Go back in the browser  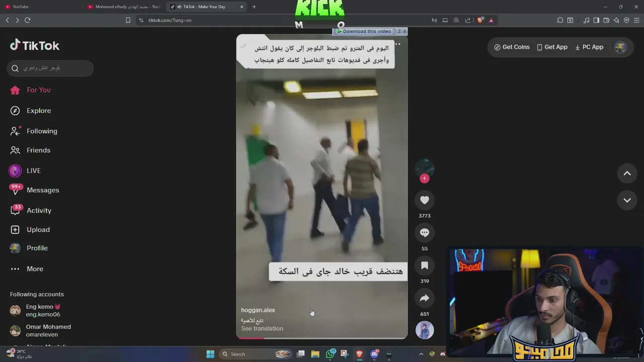click(x=7, y=20)
